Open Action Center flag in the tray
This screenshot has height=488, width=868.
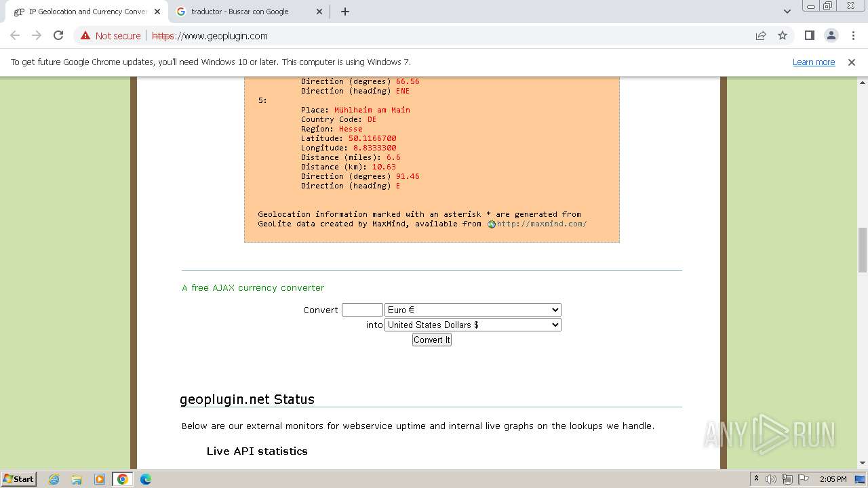click(x=803, y=479)
